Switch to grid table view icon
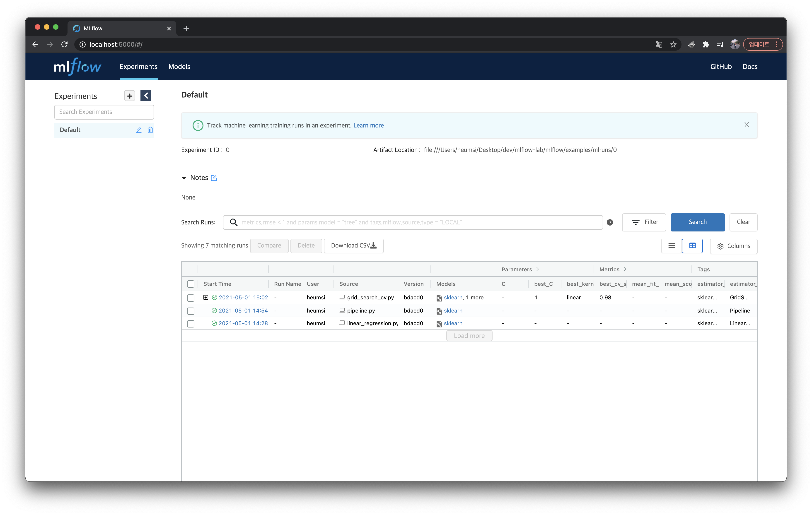Viewport: 812px width, 515px height. tap(692, 246)
